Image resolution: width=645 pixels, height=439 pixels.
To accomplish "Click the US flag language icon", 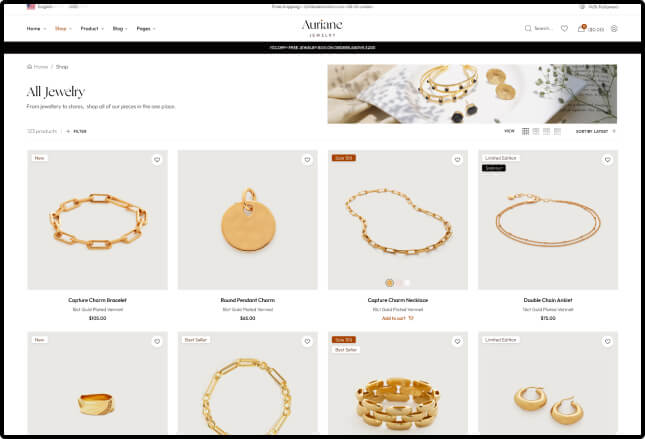I will point(31,7).
